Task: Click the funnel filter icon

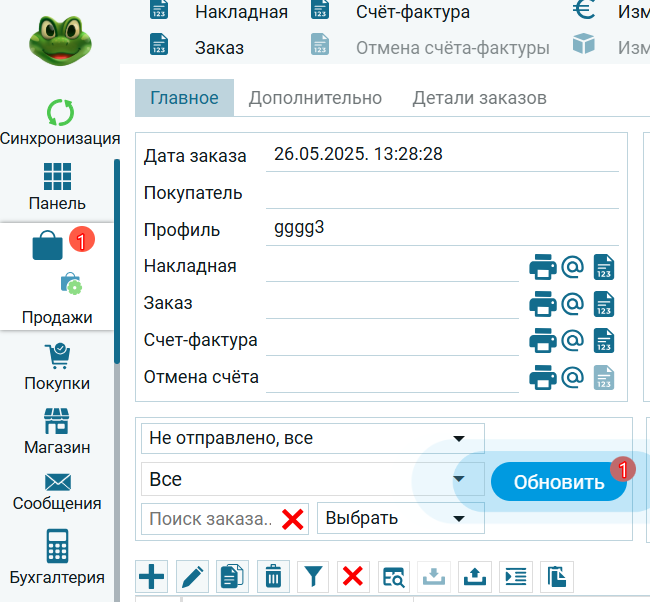Action: 314,576
